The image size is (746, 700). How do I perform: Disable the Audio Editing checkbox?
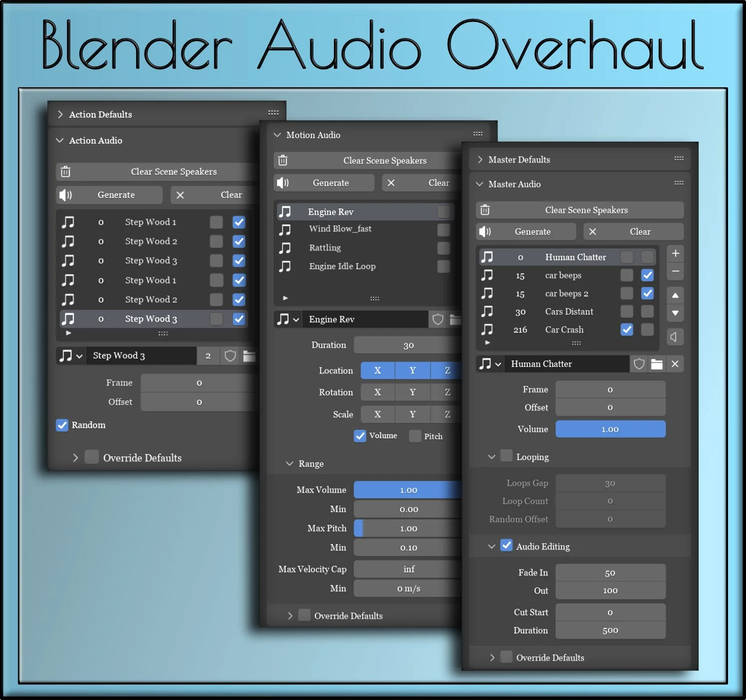pyautogui.click(x=507, y=545)
